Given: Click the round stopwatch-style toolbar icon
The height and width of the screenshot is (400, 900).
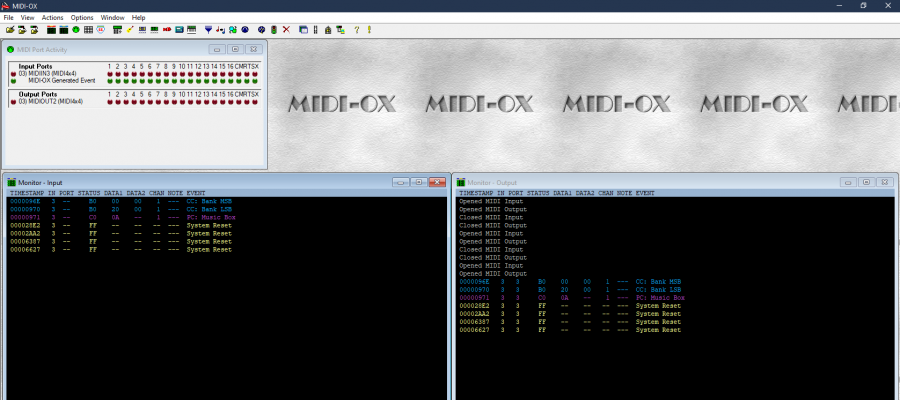Looking at the screenshot, I should click(x=100, y=29).
